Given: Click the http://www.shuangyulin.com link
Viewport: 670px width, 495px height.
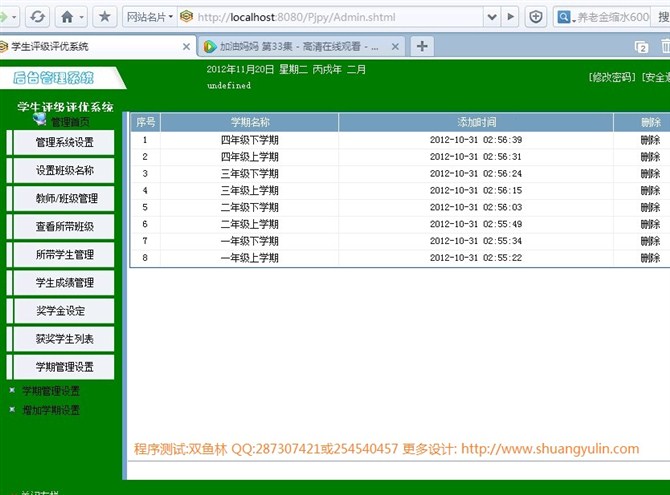Looking at the screenshot, I should (x=550, y=449).
